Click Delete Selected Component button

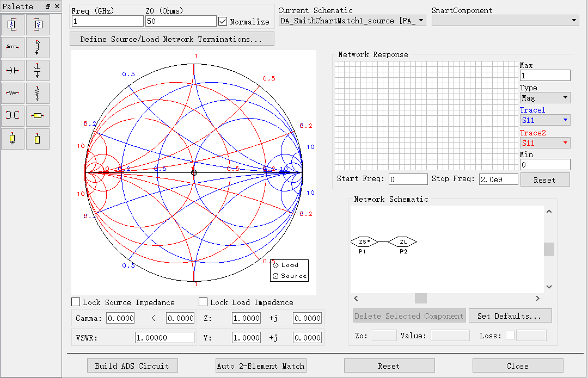click(x=409, y=316)
